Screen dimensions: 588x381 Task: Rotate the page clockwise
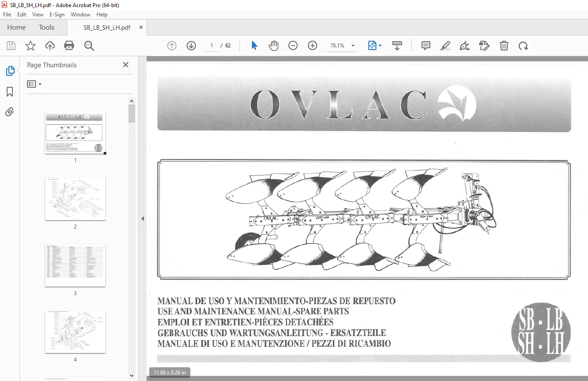pos(523,46)
